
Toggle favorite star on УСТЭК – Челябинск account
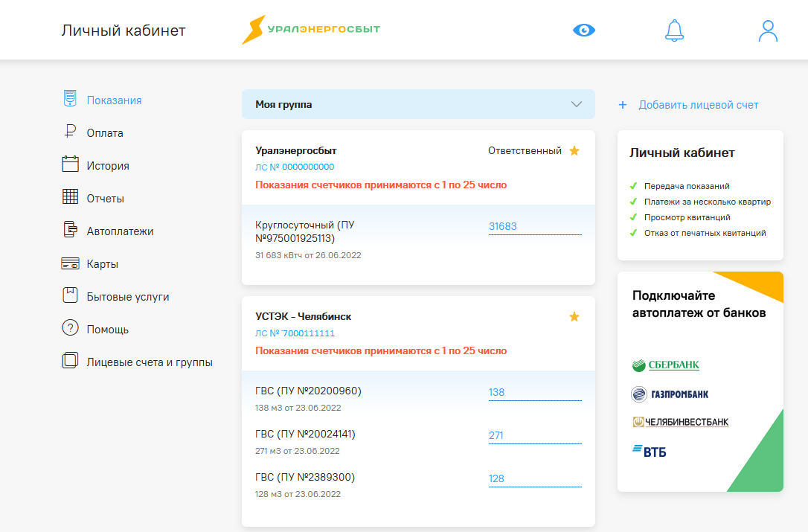tap(574, 316)
